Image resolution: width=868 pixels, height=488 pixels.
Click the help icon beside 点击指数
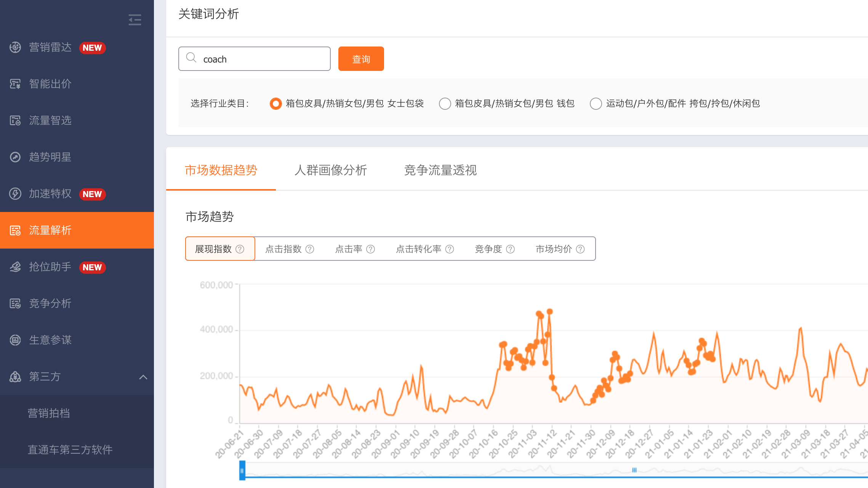click(310, 249)
